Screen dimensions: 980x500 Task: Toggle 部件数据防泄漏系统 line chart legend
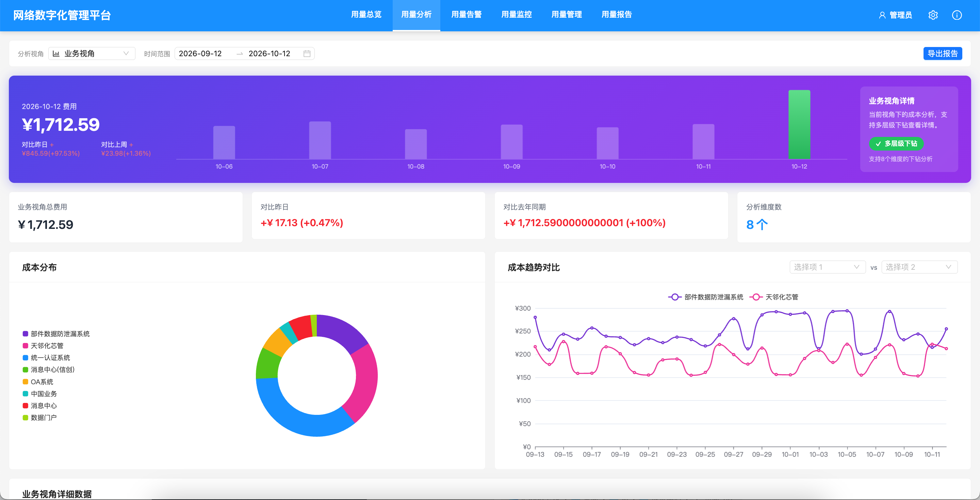click(x=705, y=297)
